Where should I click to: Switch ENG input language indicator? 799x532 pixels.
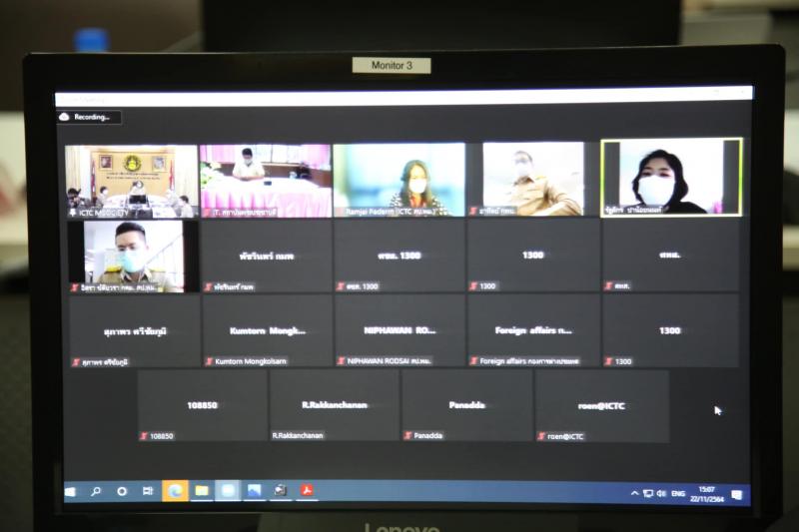click(x=678, y=493)
